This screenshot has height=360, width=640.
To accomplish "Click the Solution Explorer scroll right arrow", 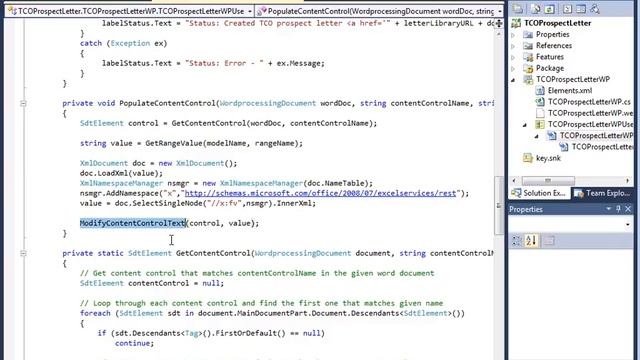I will (x=628, y=180).
